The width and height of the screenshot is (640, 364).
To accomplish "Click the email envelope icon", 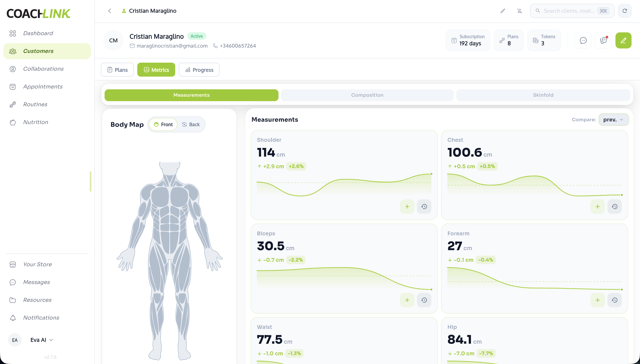I will coord(132,46).
